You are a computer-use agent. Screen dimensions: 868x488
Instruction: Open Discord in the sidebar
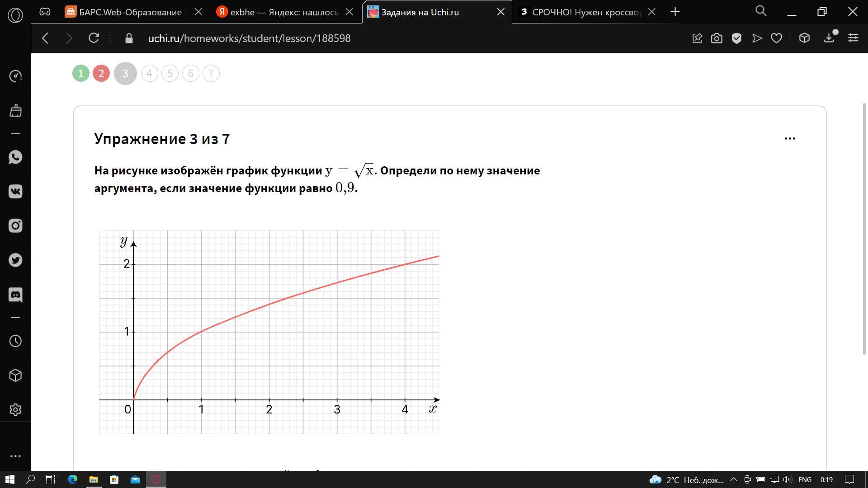point(15,295)
